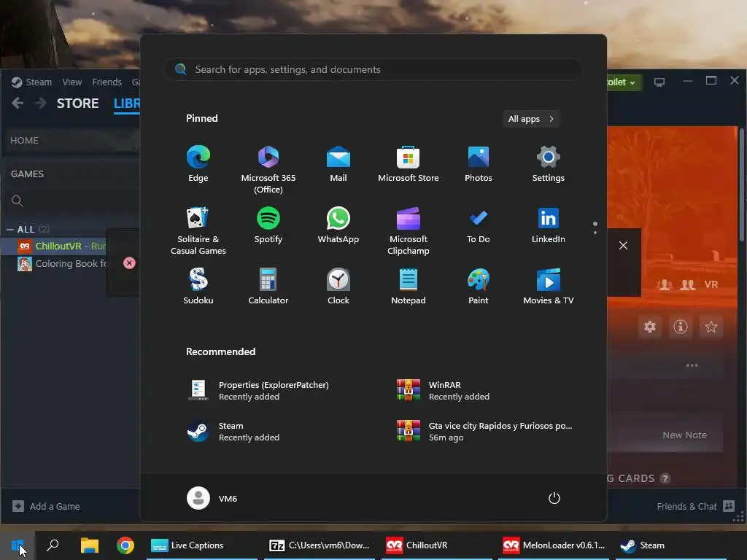The image size is (747, 560).
Task: Add a Game in Steam
Action: click(x=46, y=506)
